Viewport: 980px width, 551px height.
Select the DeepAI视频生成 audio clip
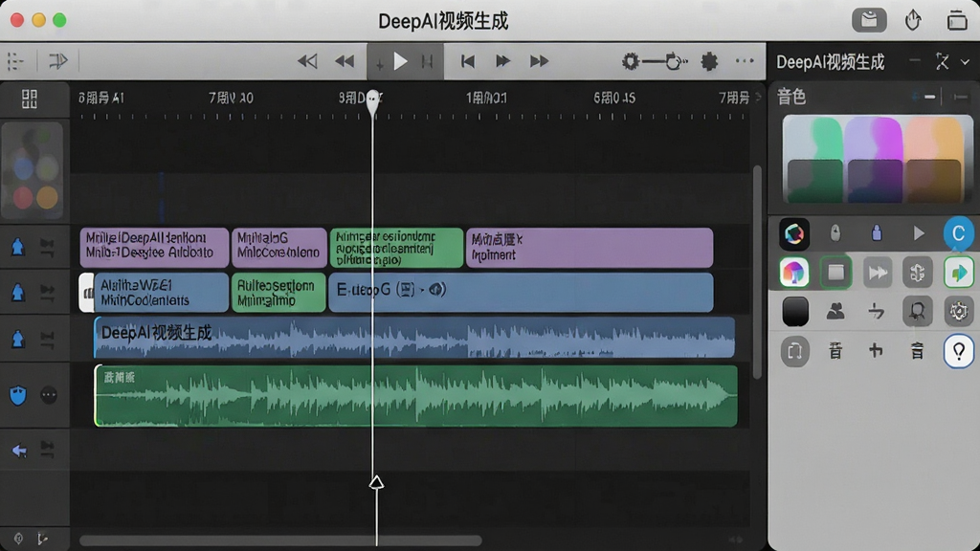414,338
